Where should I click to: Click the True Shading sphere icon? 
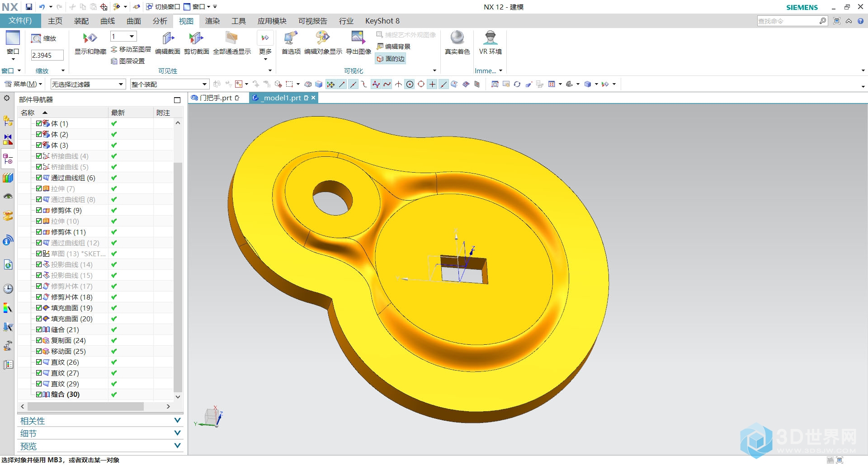[x=457, y=38]
